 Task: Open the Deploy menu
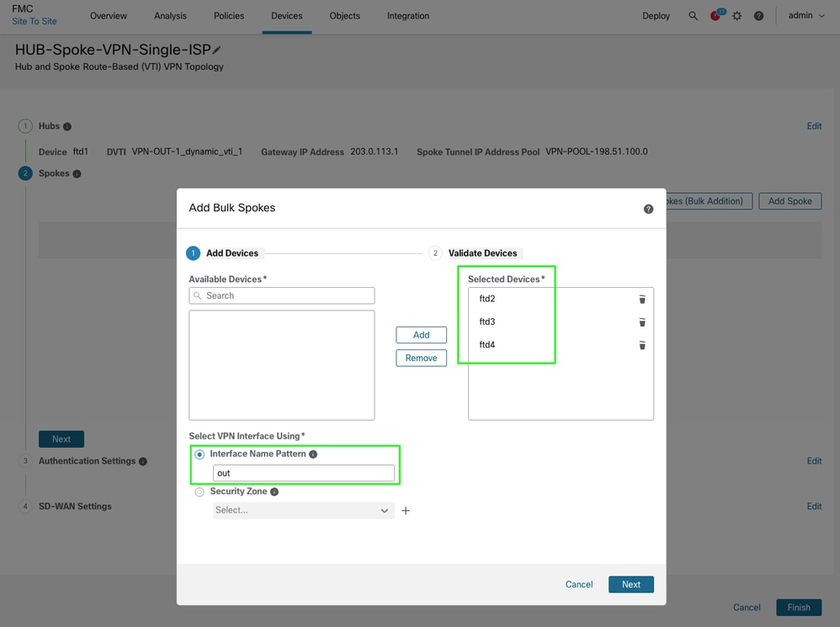click(x=656, y=16)
